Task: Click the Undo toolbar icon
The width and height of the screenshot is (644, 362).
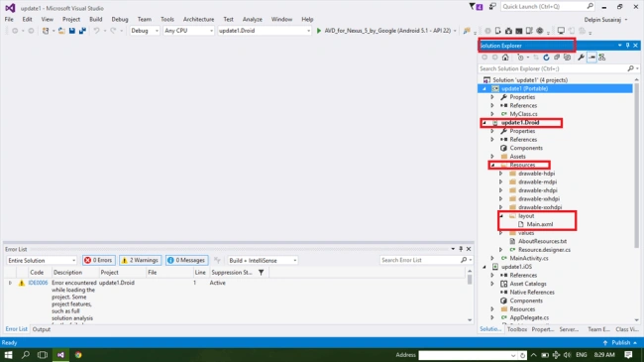Action: (96, 31)
